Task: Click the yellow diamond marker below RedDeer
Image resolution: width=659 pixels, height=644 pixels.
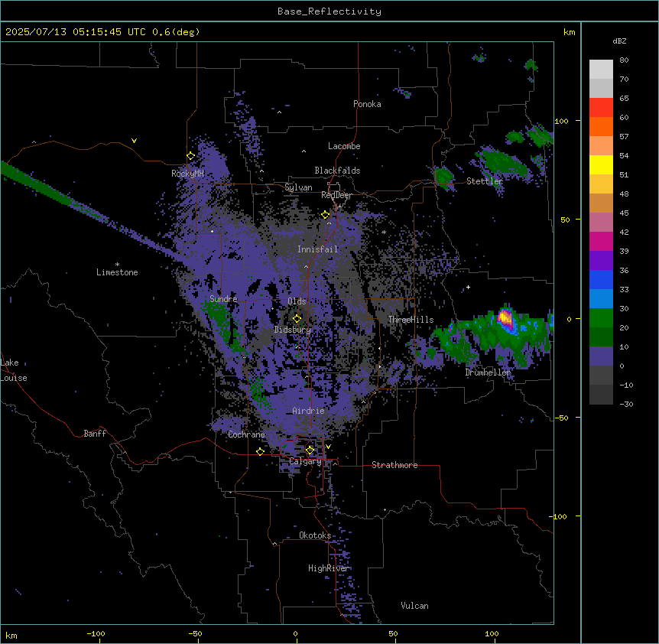Action: pos(326,215)
